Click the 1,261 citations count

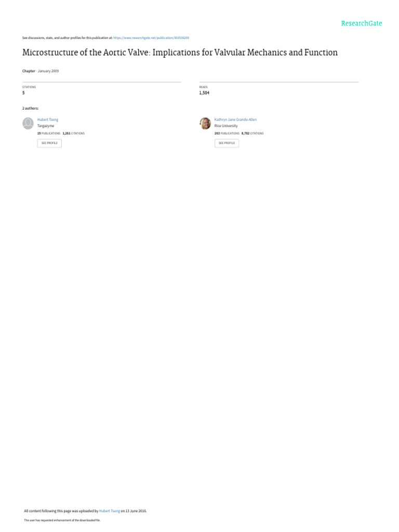point(74,134)
